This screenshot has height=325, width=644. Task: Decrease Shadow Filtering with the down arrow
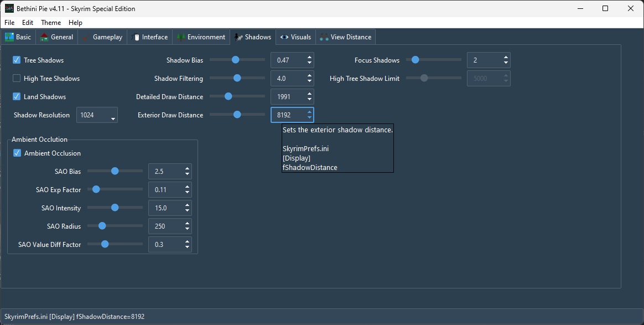309,81
